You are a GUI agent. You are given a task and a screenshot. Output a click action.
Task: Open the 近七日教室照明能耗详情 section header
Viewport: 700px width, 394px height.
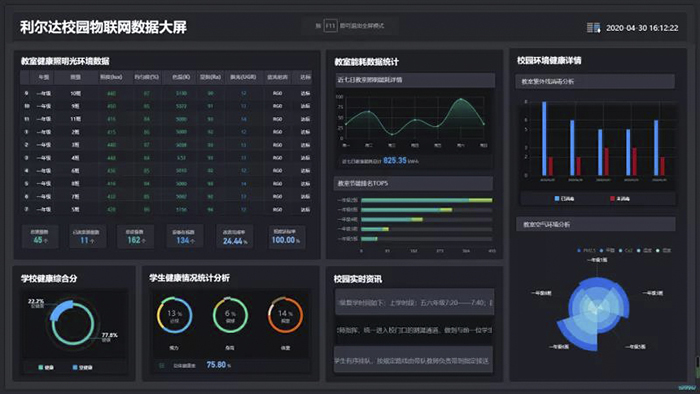click(415, 80)
